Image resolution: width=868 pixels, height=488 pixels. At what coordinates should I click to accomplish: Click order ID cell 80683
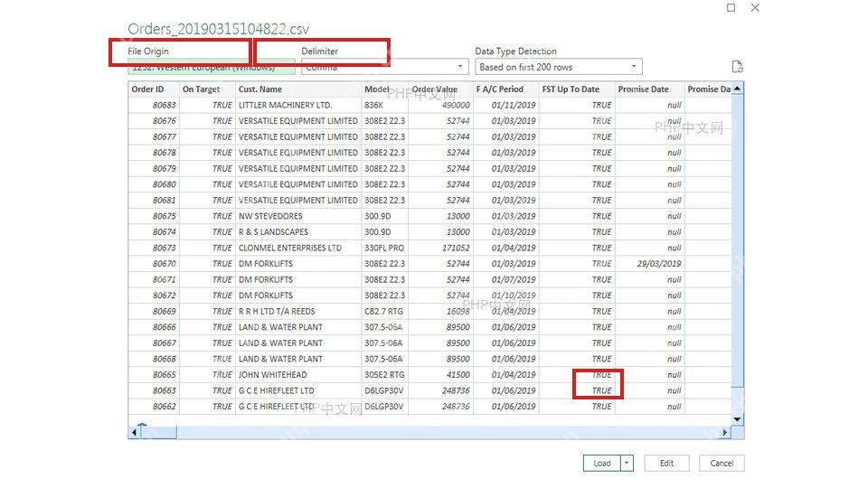point(154,105)
